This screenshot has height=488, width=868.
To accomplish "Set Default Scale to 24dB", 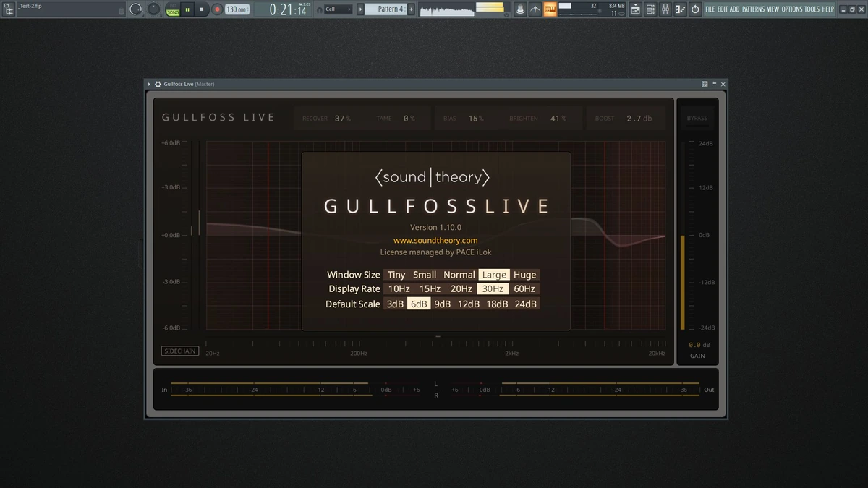I will pos(526,304).
